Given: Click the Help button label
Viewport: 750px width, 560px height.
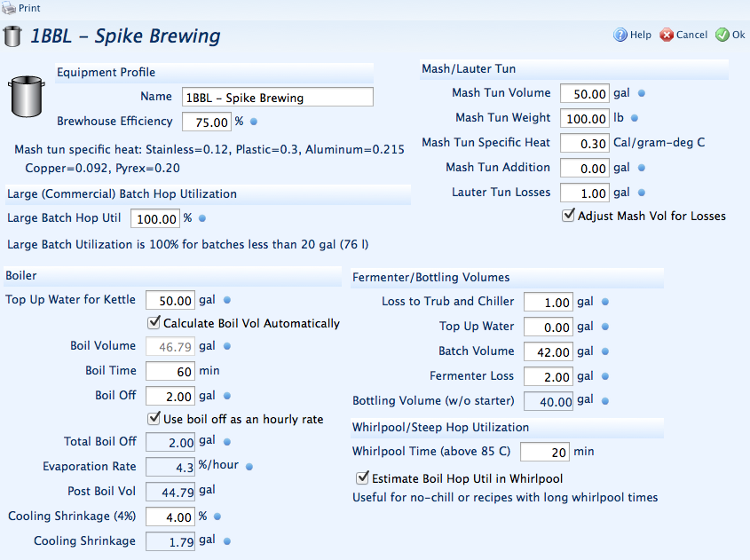Looking at the screenshot, I should [x=641, y=35].
